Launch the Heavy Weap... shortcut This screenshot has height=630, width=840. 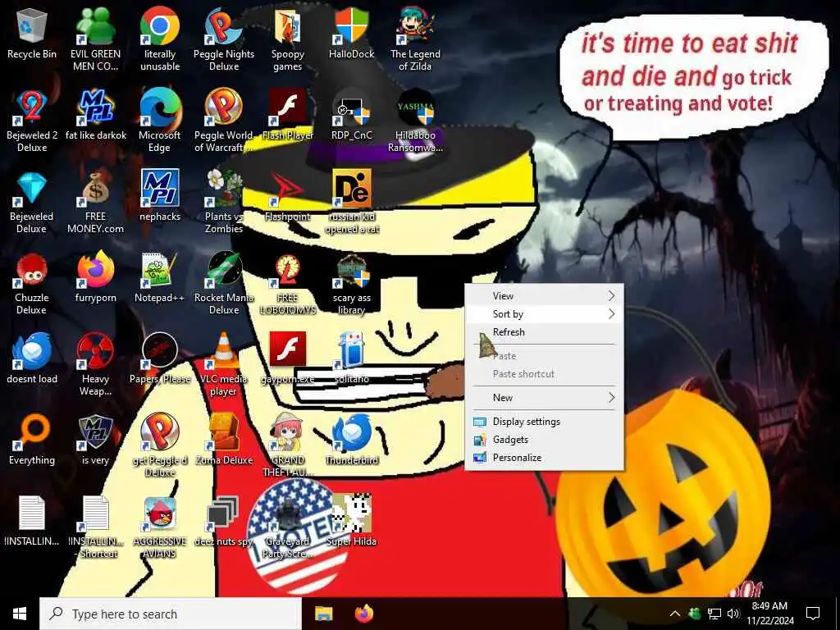pos(95,364)
